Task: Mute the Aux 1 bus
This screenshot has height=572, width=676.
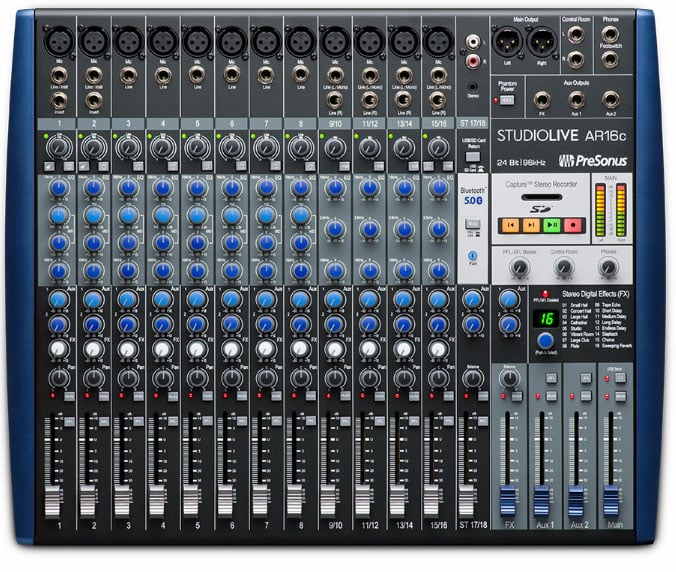Action: tap(551, 395)
